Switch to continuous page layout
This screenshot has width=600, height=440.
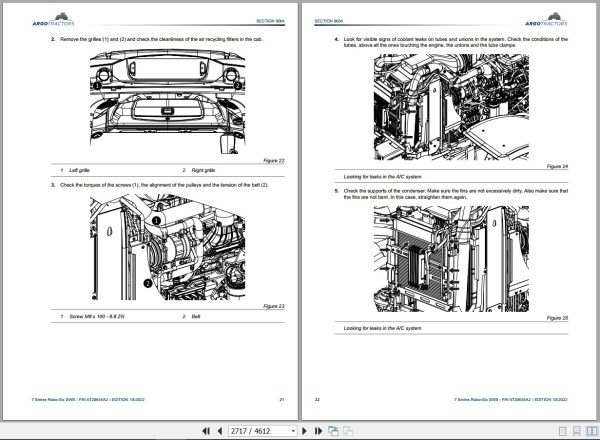pos(577,431)
